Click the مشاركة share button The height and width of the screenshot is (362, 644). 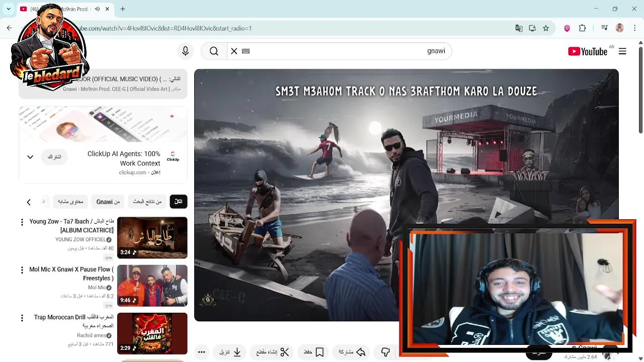click(x=352, y=352)
